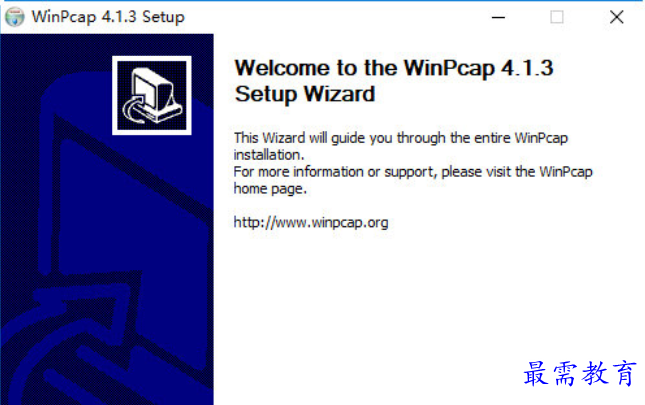Click the character 育 in the watermark
The height and width of the screenshot is (405, 645).
[624, 373]
